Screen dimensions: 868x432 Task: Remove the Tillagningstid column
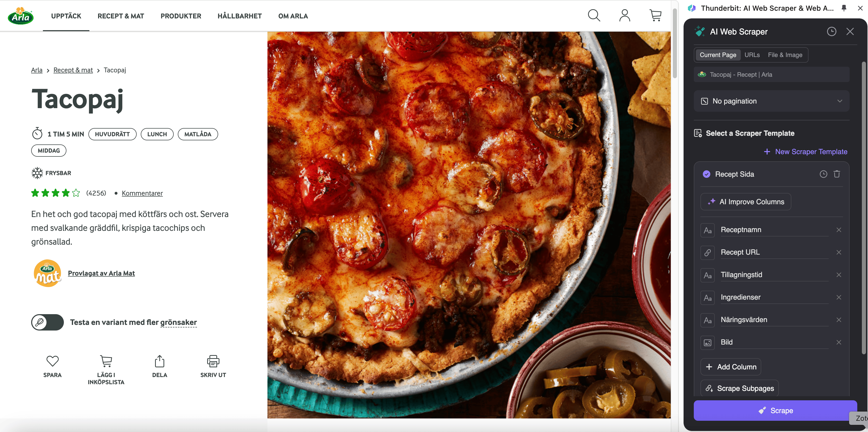pos(839,275)
